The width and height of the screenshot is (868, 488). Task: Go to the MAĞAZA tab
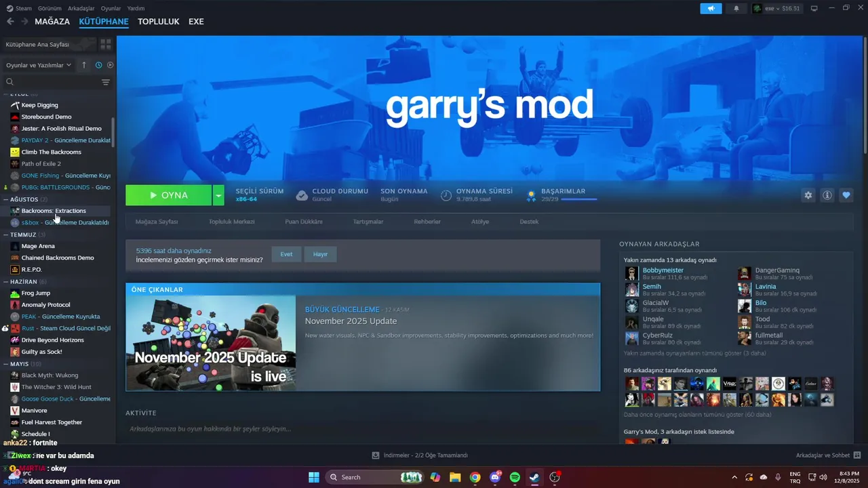(x=52, y=21)
